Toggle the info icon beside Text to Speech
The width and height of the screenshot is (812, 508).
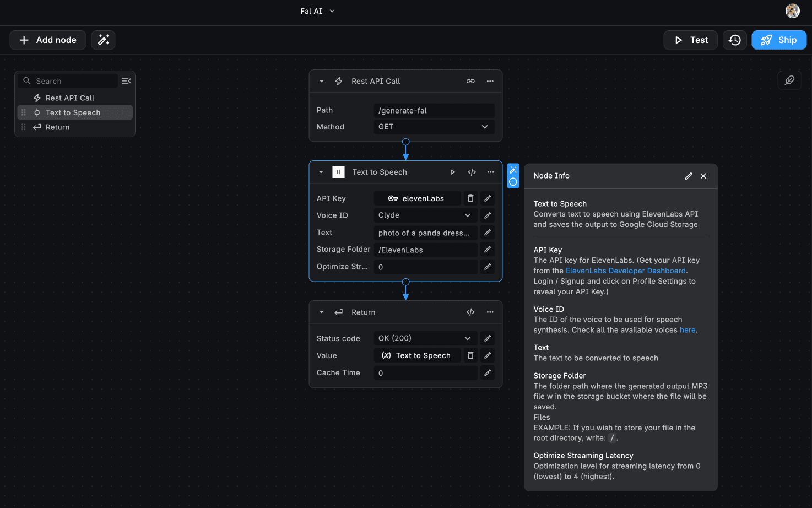pos(513,182)
